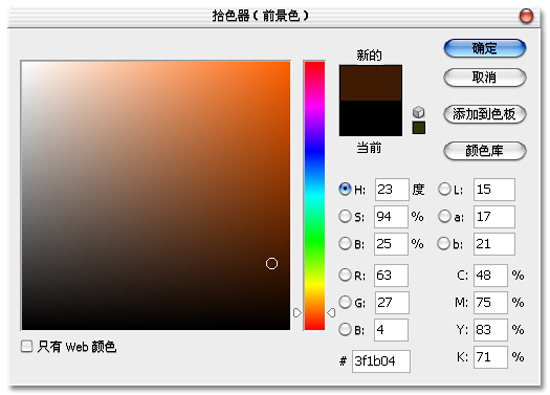Click the Lab a field showing 17
Viewport: 550px width, 395px height.
click(494, 217)
